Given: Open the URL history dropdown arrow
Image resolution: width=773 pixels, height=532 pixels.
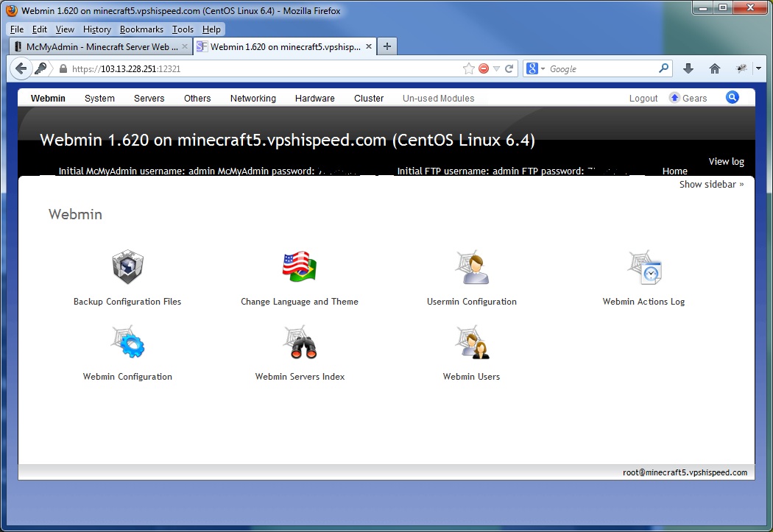Looking at the screenshot, I should pos(496,69).
